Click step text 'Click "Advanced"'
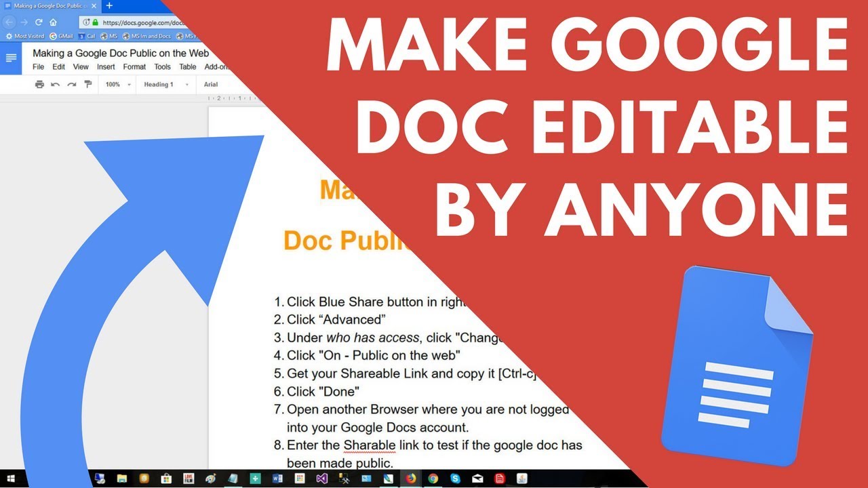This screenshot has height=488, width=868. [x=336, y=319]
